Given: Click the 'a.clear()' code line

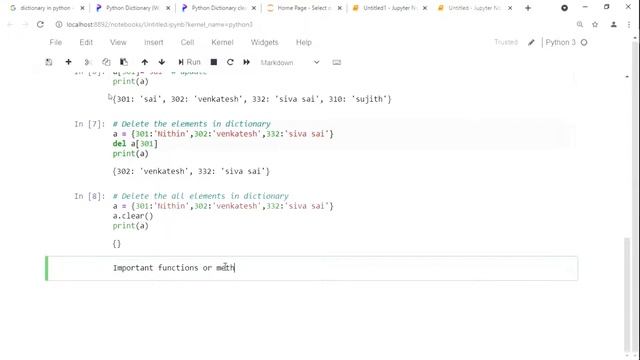Looking at the screenshot, I should [x=133, y=216].
